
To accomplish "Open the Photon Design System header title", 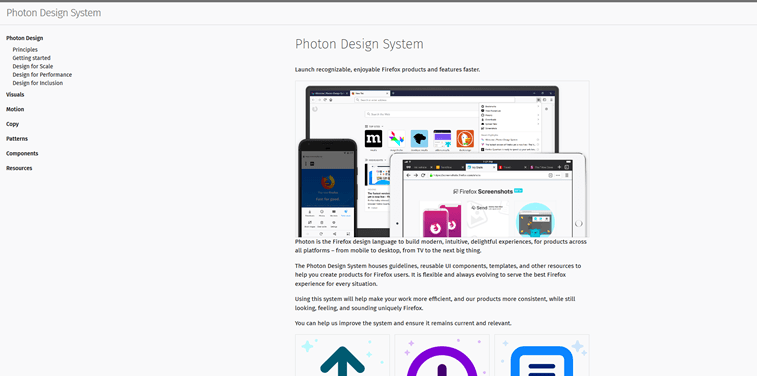I will [x=54, y=13].
